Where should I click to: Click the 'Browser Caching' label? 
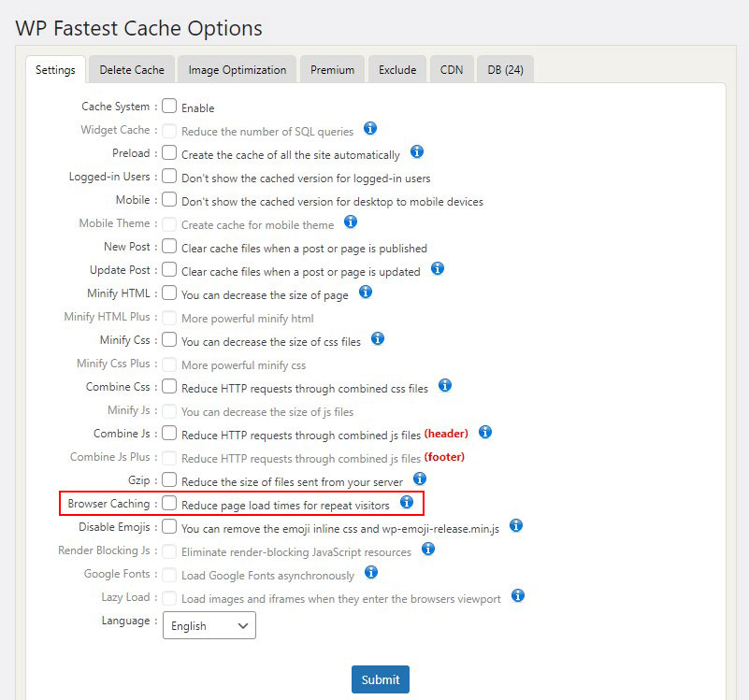click(108, 504)
